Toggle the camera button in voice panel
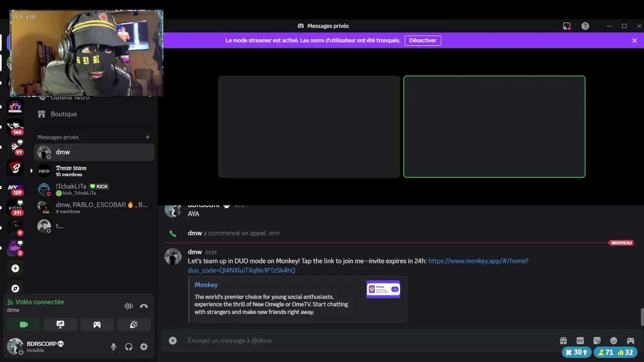Image resolution: width=644 pixels, height=362 pixels. pyautogui.click(x=24, y=325)
